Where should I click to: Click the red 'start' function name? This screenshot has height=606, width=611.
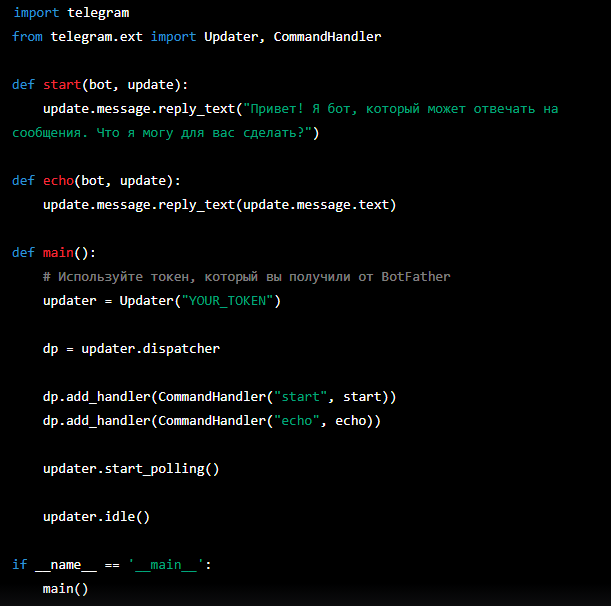click(x=62, y=85)
